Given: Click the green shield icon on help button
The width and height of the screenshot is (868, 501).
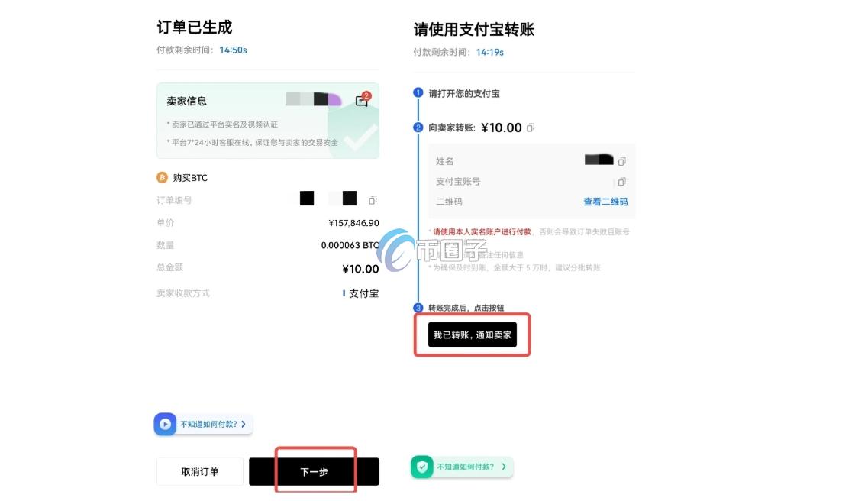Looking at the screenshot, I should [x=422, y=467].
